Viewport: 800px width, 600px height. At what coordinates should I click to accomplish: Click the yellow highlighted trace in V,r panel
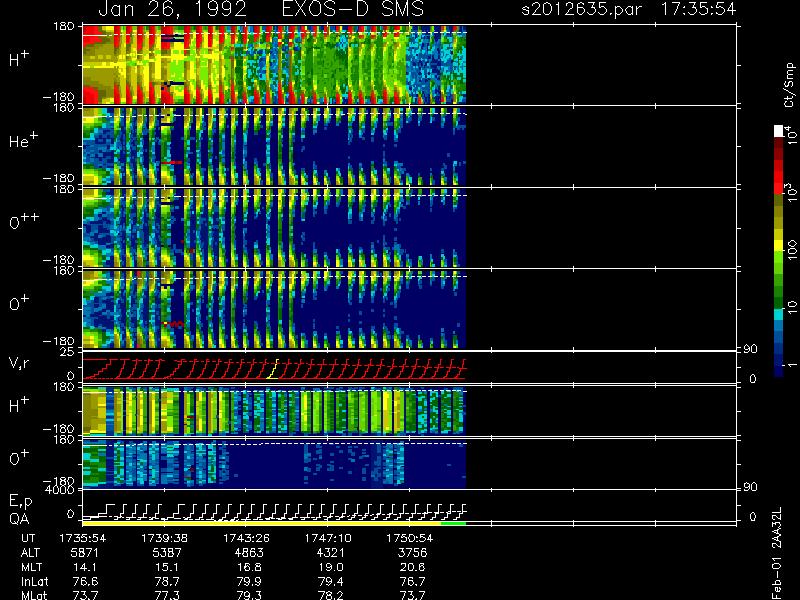(x=273, y=369)
